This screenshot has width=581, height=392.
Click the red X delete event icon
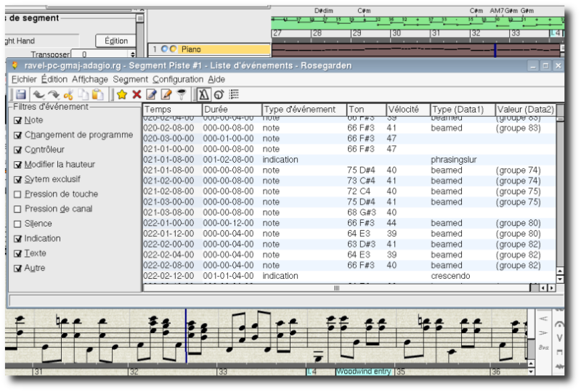[x=137, y=94]
